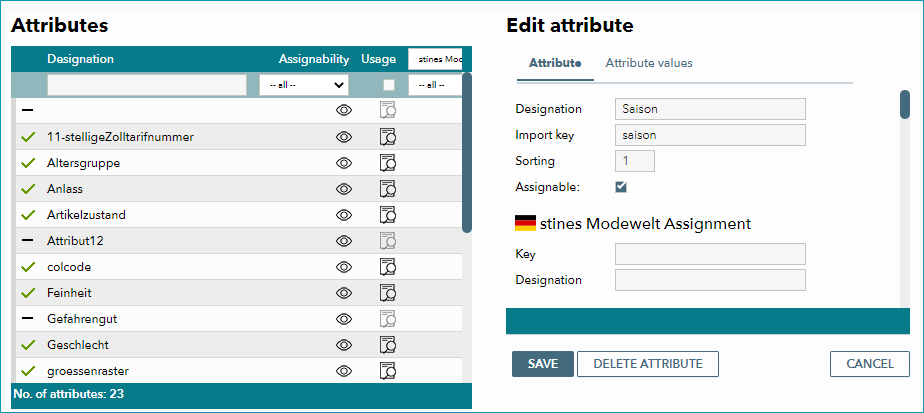Click the stines Modewelt column header box
This screenshot has height=413, width=924.
435,59
